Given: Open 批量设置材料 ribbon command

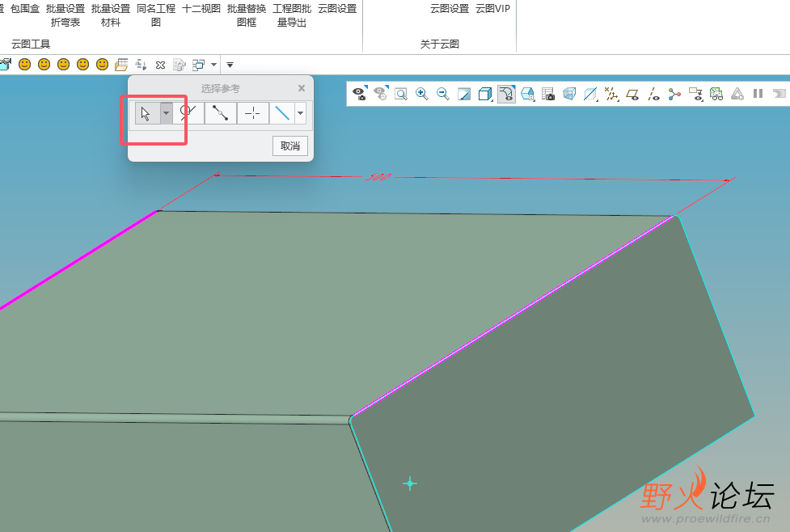Looking at the screenshot, I should [x=111, y=15].
